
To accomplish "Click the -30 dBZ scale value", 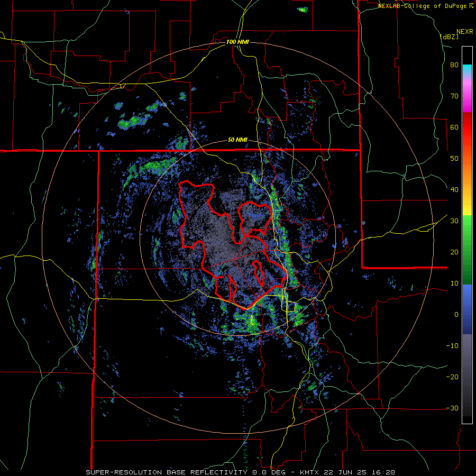I will (x=452, y=408).
